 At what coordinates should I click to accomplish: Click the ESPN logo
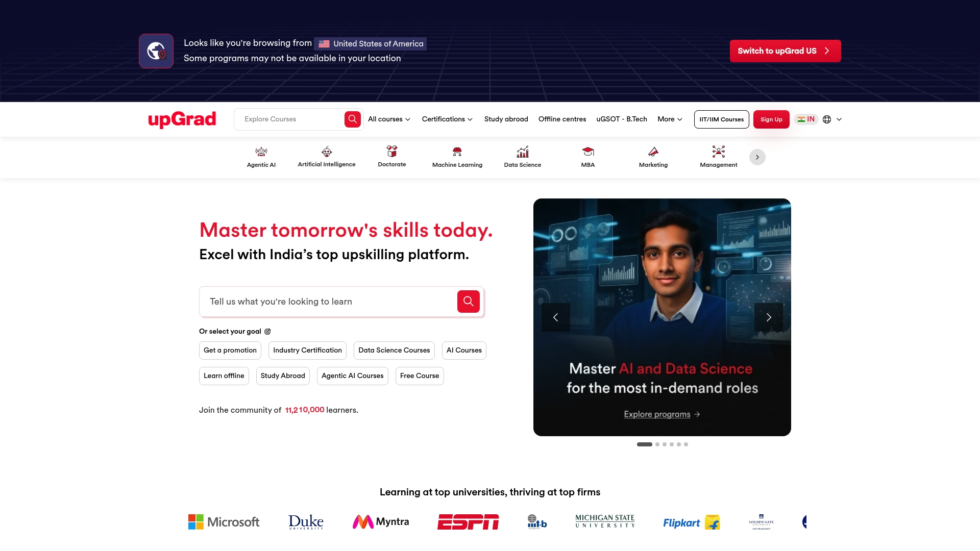pyautogui.click(x=468, y=522)
